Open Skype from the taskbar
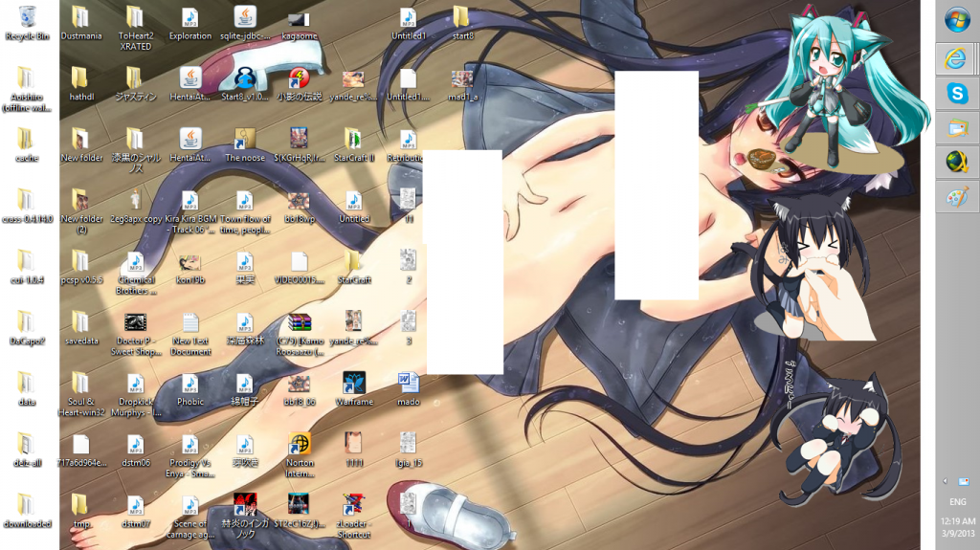The image size is (980, 550). tap(957, 94)
